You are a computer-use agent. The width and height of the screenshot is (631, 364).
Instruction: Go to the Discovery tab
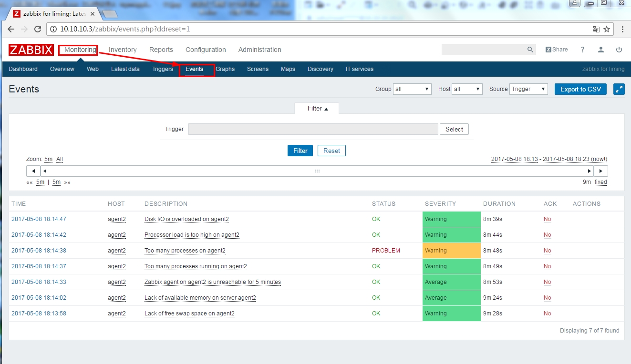click(x=321, y=69)
